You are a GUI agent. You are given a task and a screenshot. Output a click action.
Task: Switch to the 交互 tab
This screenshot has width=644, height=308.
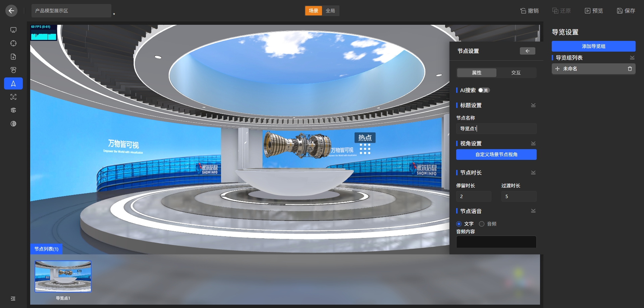click(x=516, y=73)
